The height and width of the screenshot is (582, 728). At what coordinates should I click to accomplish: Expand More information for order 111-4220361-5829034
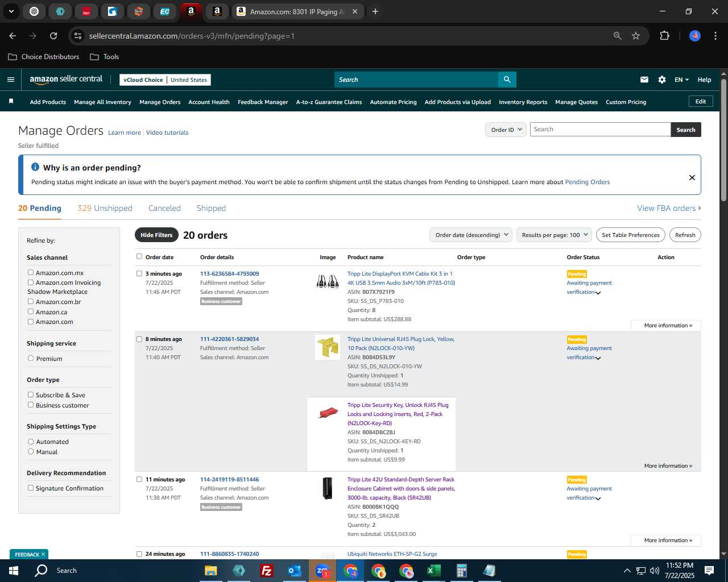(668, 465)
